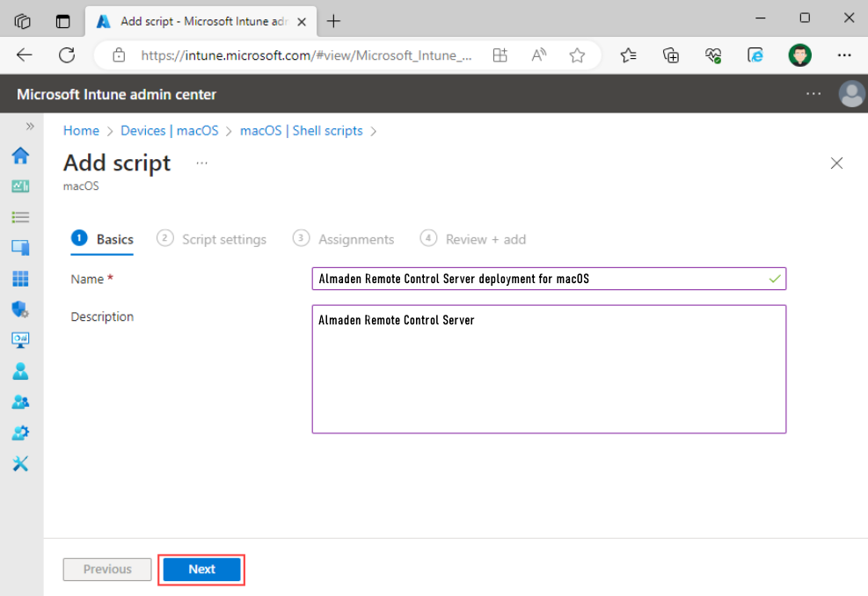Go to Devices | macOS breadcrumb
The width and height of the screenshot is (868, 596).
(x=170, y=131)
